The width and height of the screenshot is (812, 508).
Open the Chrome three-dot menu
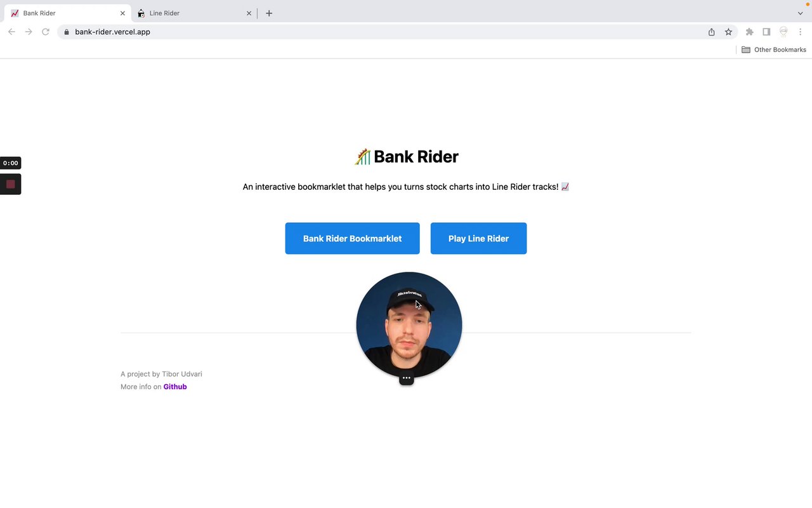point(801,32)
